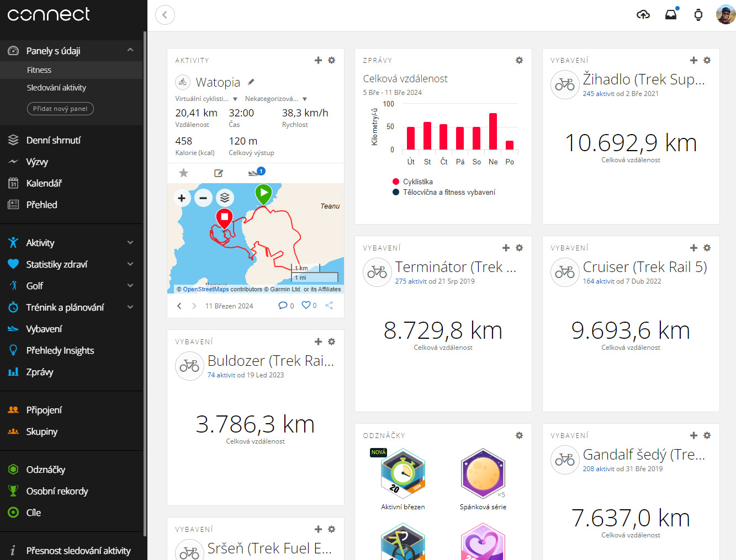This screenshot has width=736, height=560.
Task: Click the watch device icon
Action: pos(698,15)
